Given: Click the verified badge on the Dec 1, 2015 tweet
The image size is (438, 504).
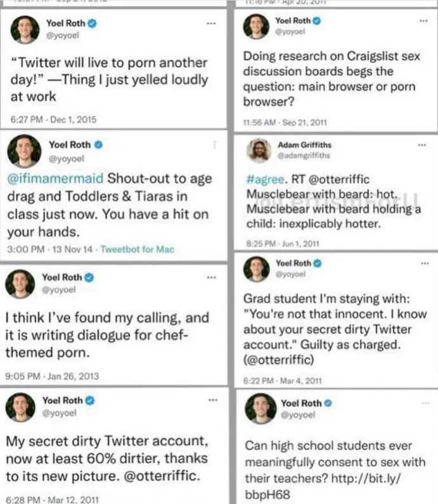Looking at the screenshot, I should click(93, 23).
